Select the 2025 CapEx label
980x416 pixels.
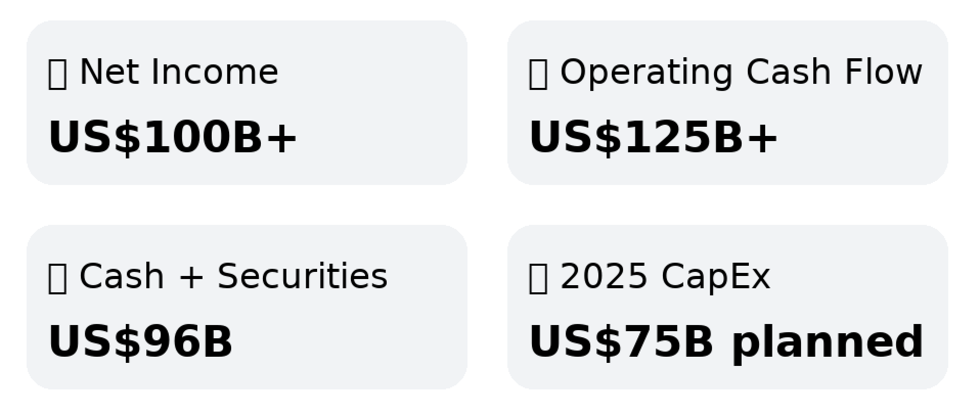(x=665, y=277)
